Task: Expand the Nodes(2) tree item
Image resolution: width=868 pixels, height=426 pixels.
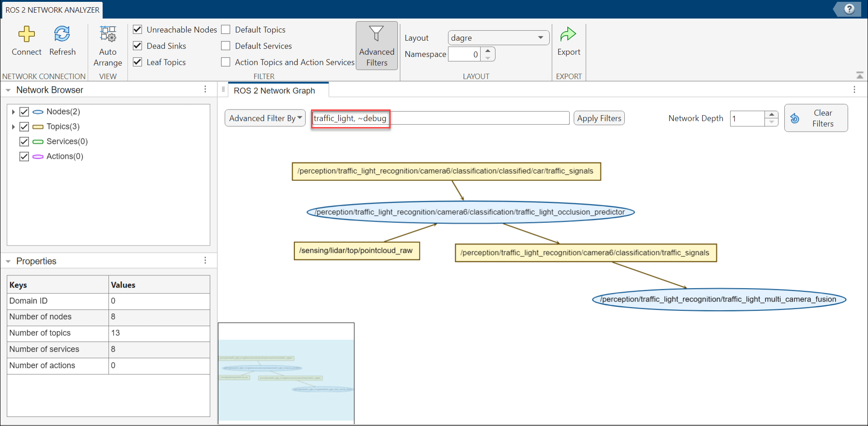Action: (13, 112)
